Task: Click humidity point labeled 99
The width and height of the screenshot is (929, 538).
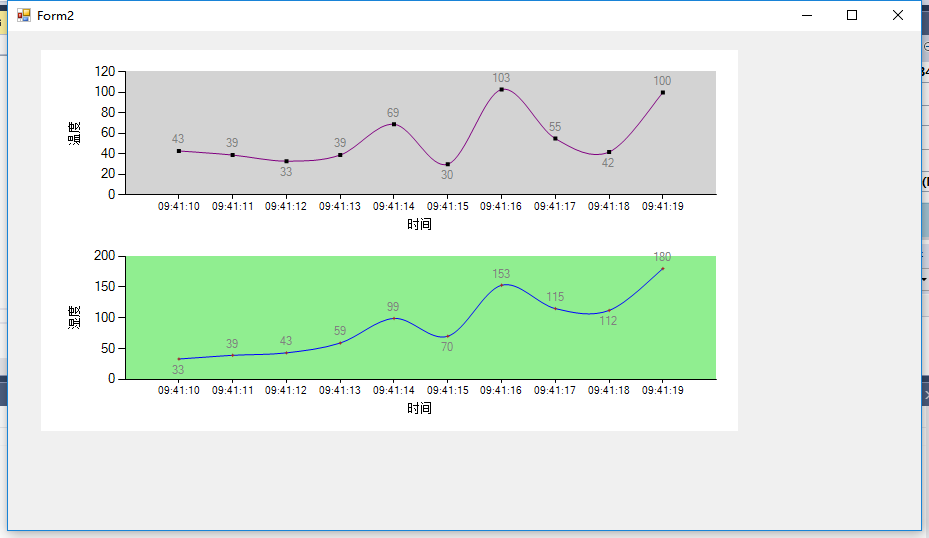Action: pyautogui.click(x=394, y=318)
